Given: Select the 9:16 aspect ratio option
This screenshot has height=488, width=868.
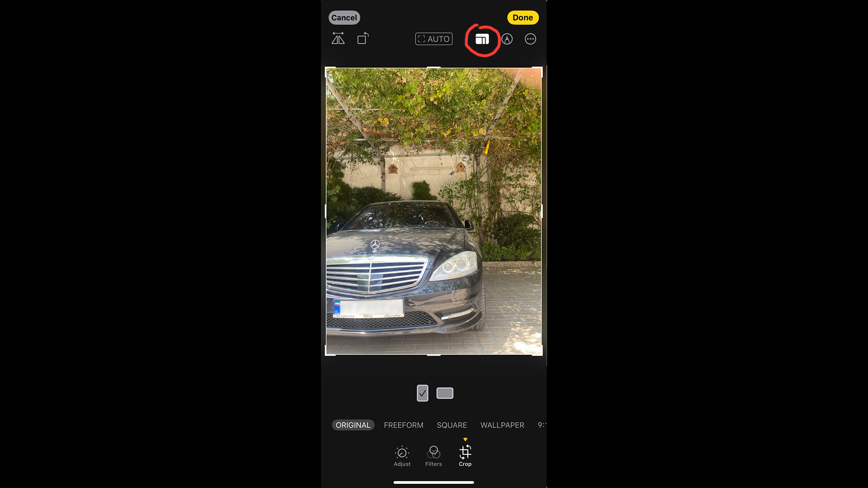Looking at the screenshot, I should coord(541,425).
